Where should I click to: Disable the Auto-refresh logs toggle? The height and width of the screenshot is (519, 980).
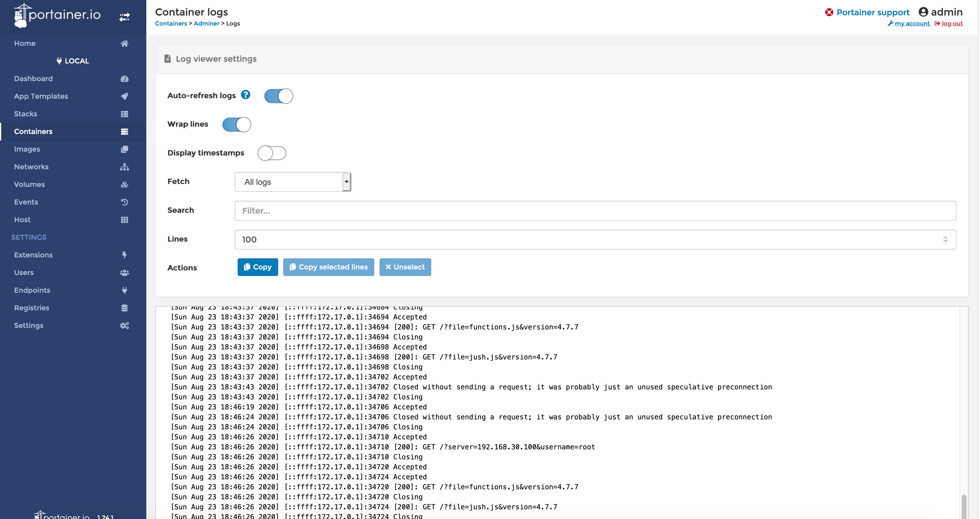[x=278, y=96]
